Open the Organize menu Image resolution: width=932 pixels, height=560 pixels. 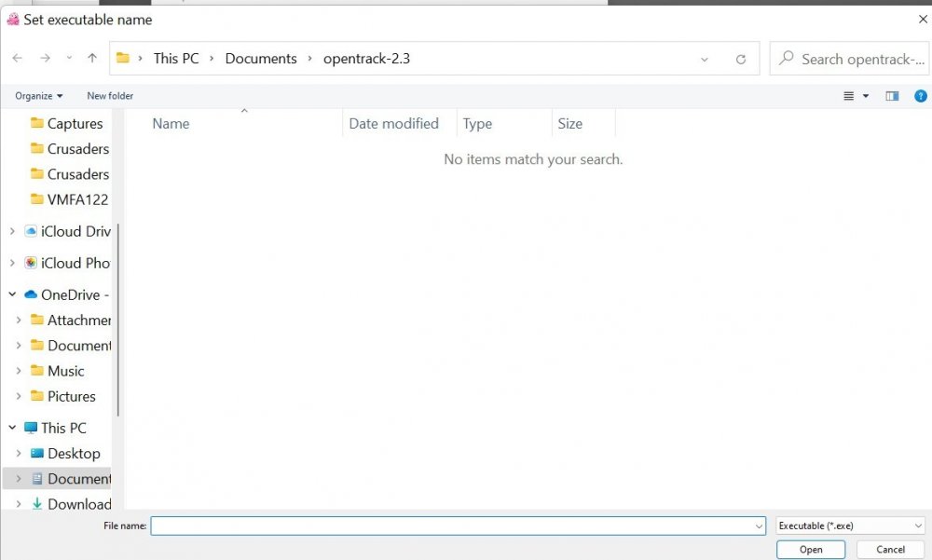pyautogui.click(x=38, y=96)
